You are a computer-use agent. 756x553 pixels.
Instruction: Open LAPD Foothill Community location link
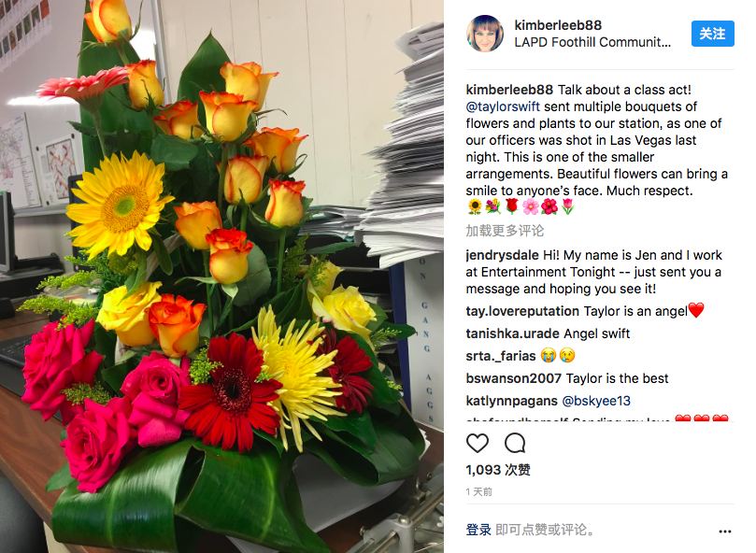tap(592, 42)
